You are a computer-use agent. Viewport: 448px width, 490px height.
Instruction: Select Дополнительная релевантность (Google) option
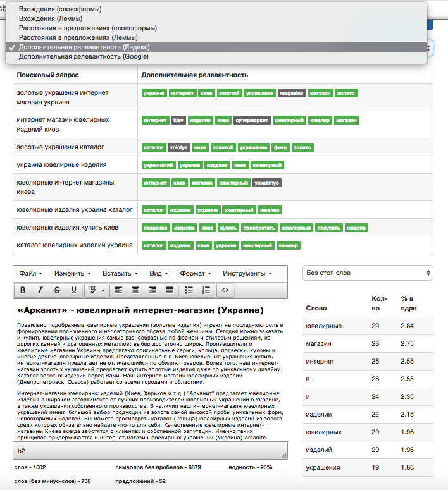coord(216,56)
